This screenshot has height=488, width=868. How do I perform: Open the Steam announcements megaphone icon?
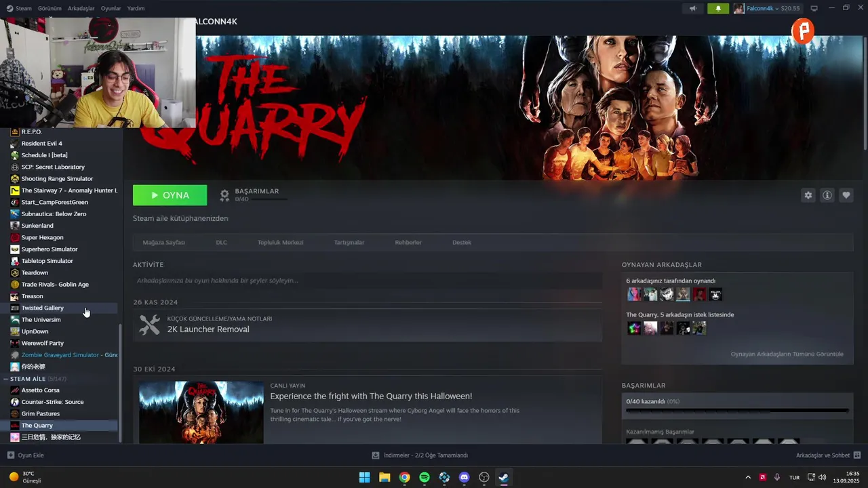(x=693, y=8)
